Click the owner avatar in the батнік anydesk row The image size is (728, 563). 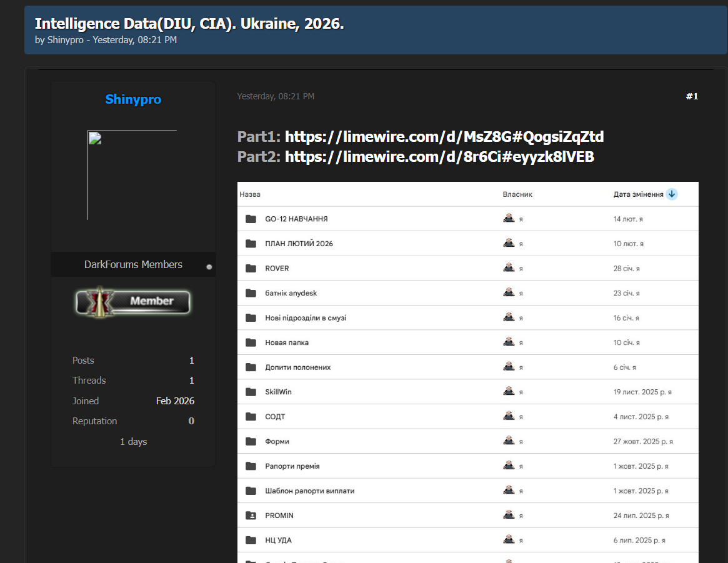pos(509,293)
